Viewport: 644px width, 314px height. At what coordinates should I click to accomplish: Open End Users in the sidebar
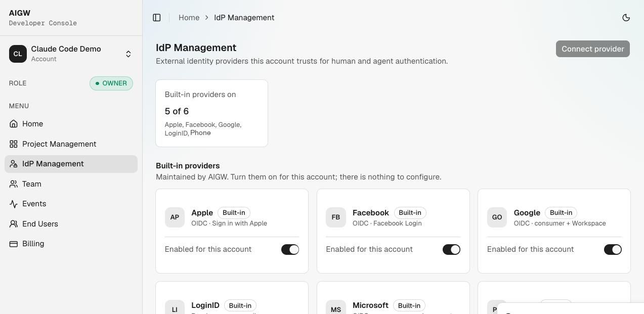click(x=71, y=224)
